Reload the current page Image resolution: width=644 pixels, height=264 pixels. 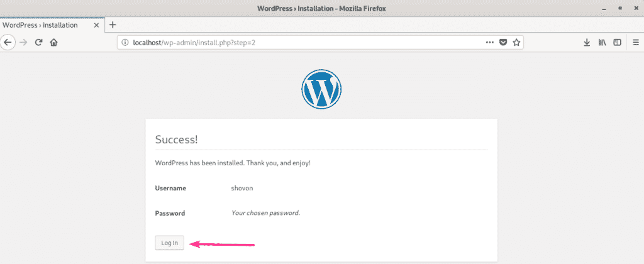pos(39,42)
